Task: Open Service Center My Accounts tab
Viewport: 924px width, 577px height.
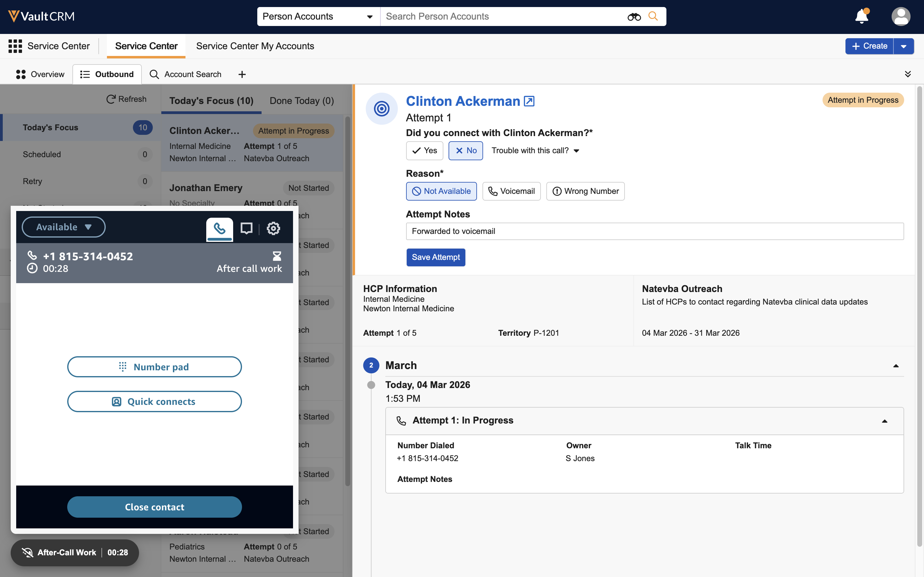Action: click(255, 46)
